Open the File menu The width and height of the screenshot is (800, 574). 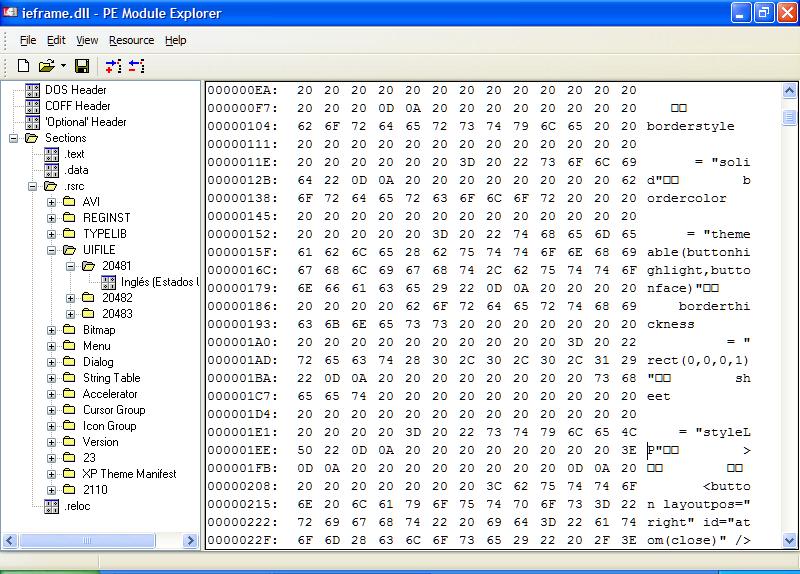pyautogui.click(x=27, y=40)
